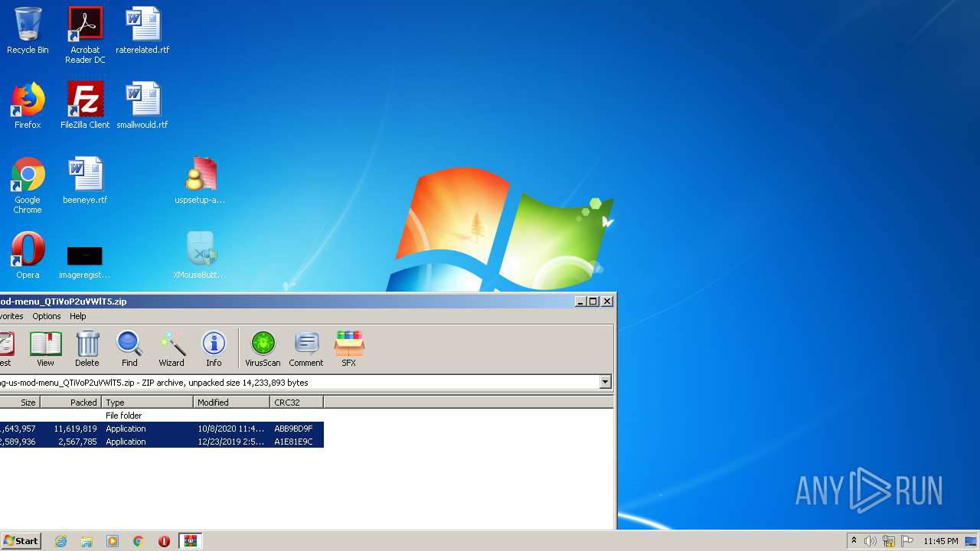Open the network tray icon
The height and width of the screenshot is (551, 980).
point(889,541)
